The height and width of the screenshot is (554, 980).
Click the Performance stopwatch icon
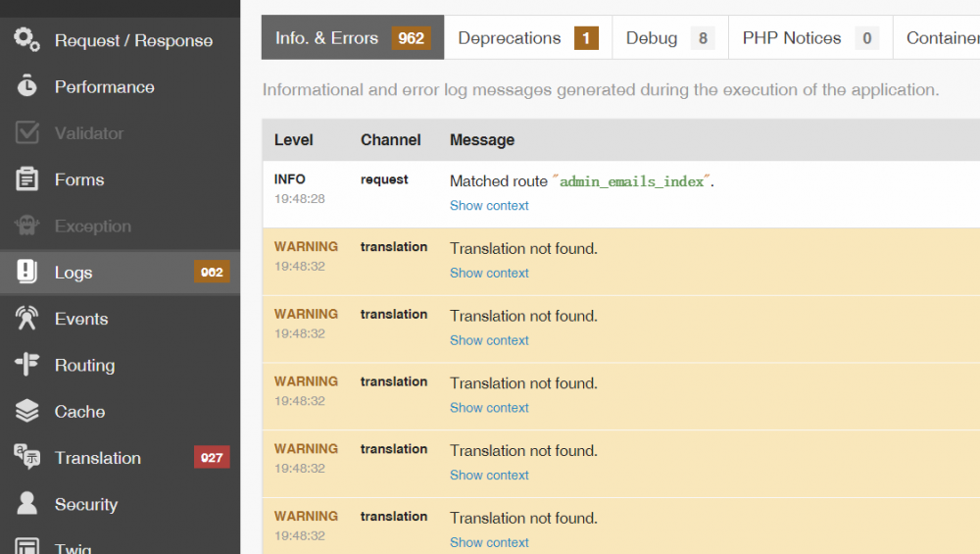26,85
